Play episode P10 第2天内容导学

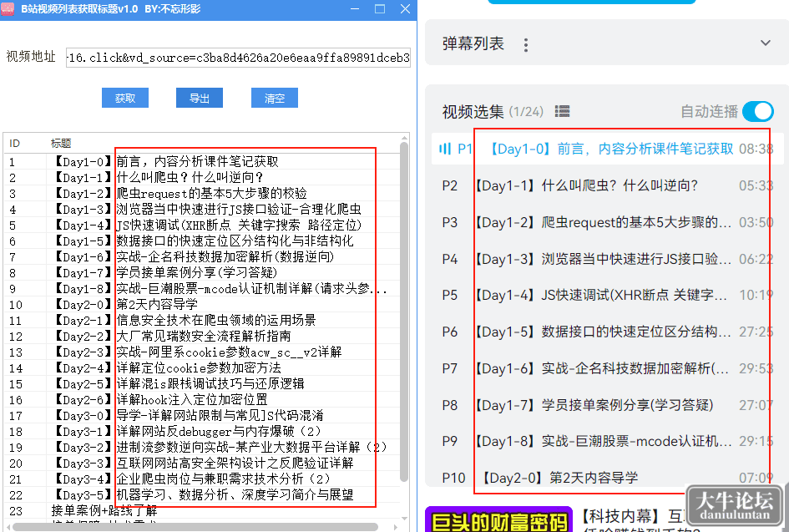click(x=607, y=478)
